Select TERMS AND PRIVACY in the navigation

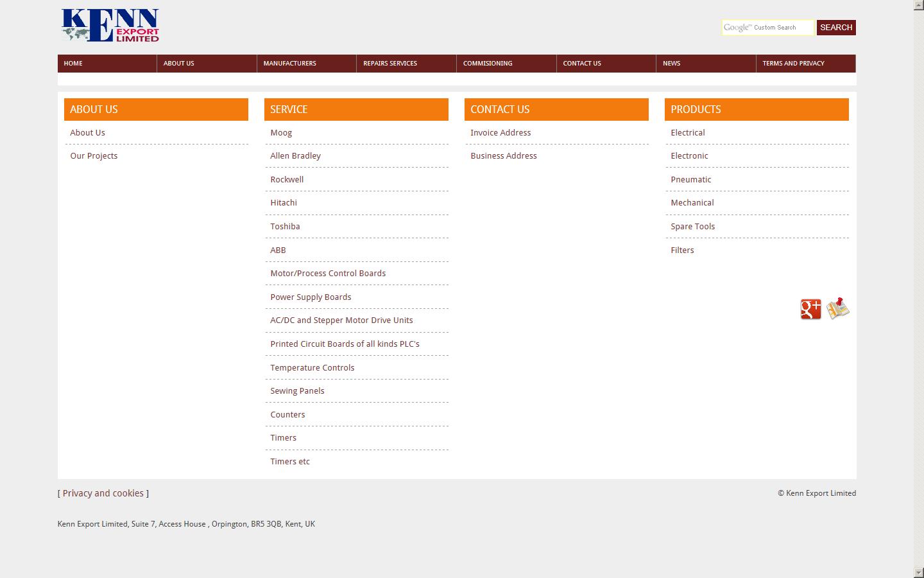point(793,63)
